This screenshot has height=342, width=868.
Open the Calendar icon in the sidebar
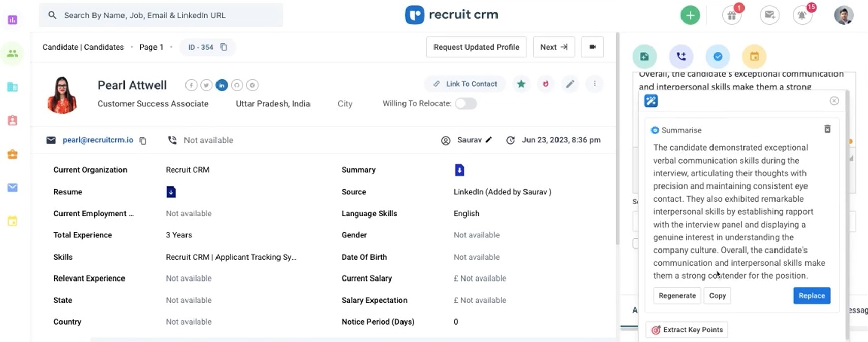pyautogui.click(x=13, y=221)
